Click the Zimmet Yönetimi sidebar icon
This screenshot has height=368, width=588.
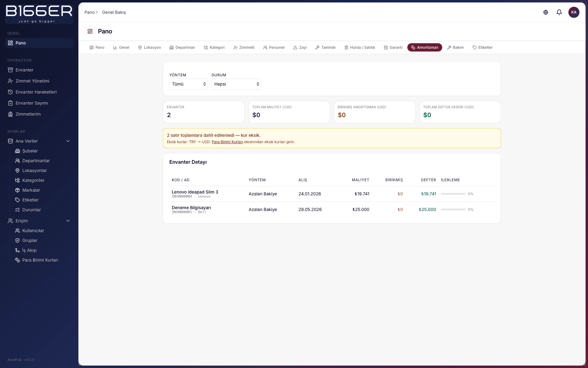[x=10, y=81]
